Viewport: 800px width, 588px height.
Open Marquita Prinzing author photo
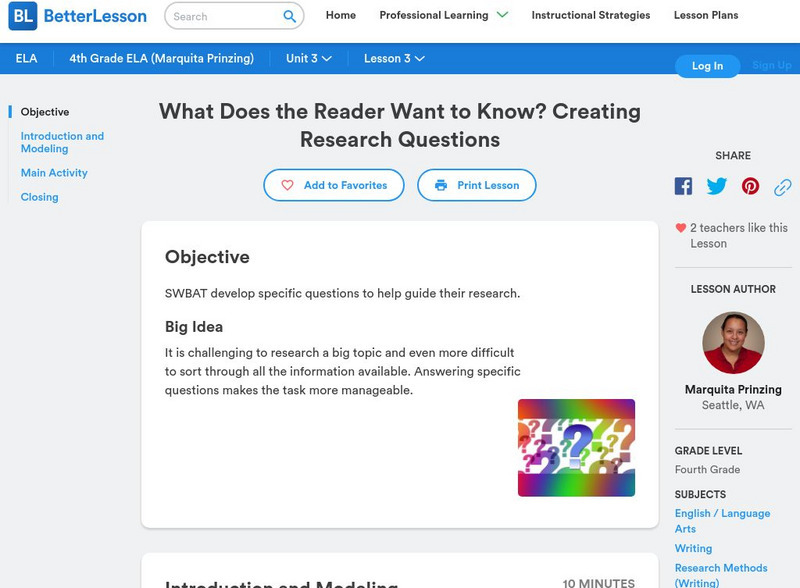pyautogui.click(x=733, y=343)
